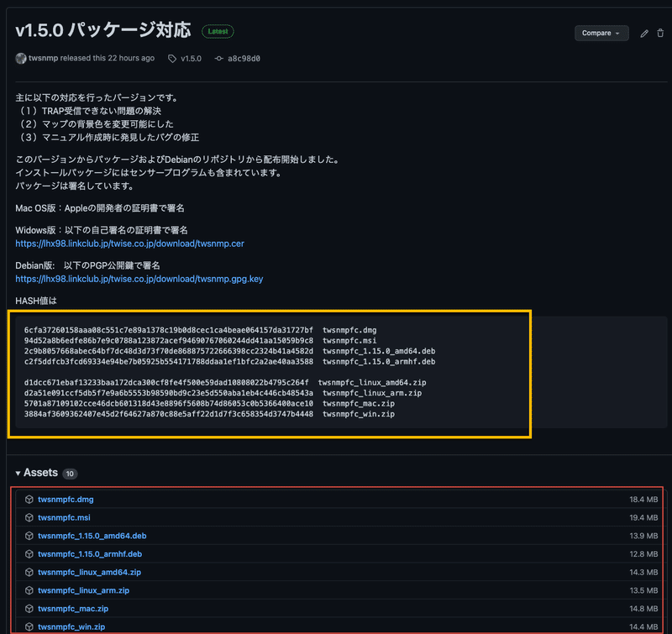Click the green Latest badge
Image resolution: width=672 pixels, height=634 pixels.
pos(218,31)
